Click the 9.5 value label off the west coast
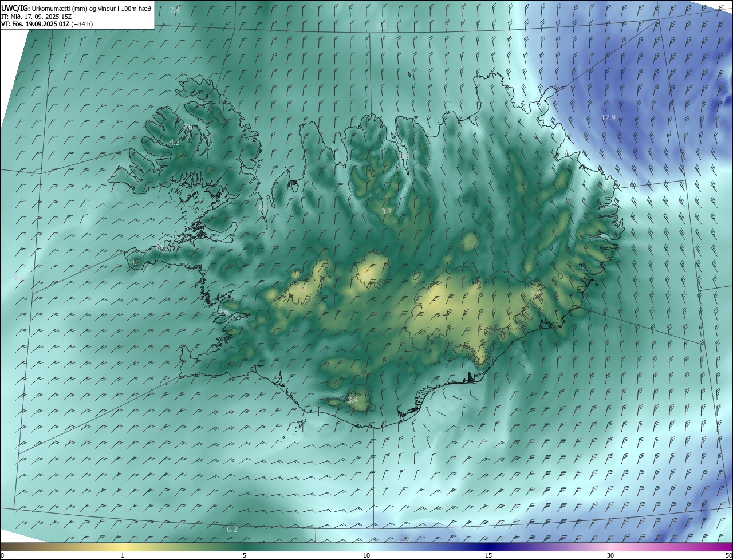Image resolution: width=733 pixels, height=560 pixels. (19, 277)
